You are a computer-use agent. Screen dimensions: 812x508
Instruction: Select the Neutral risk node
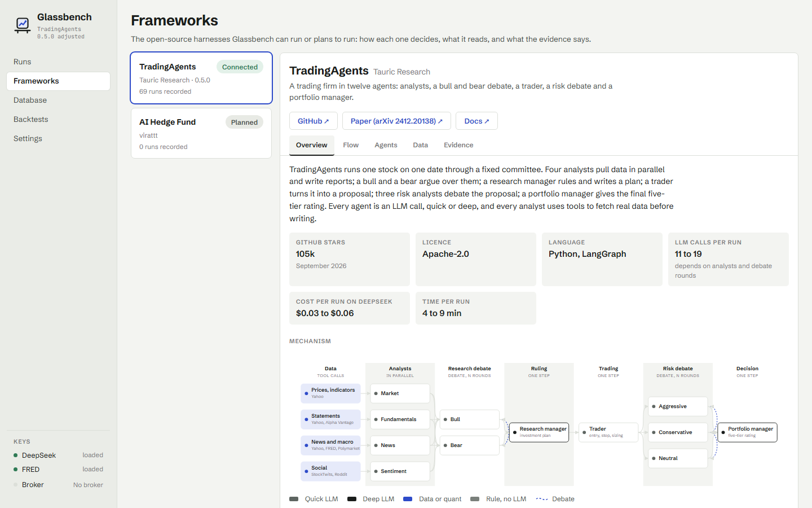(x=678, y=458)
